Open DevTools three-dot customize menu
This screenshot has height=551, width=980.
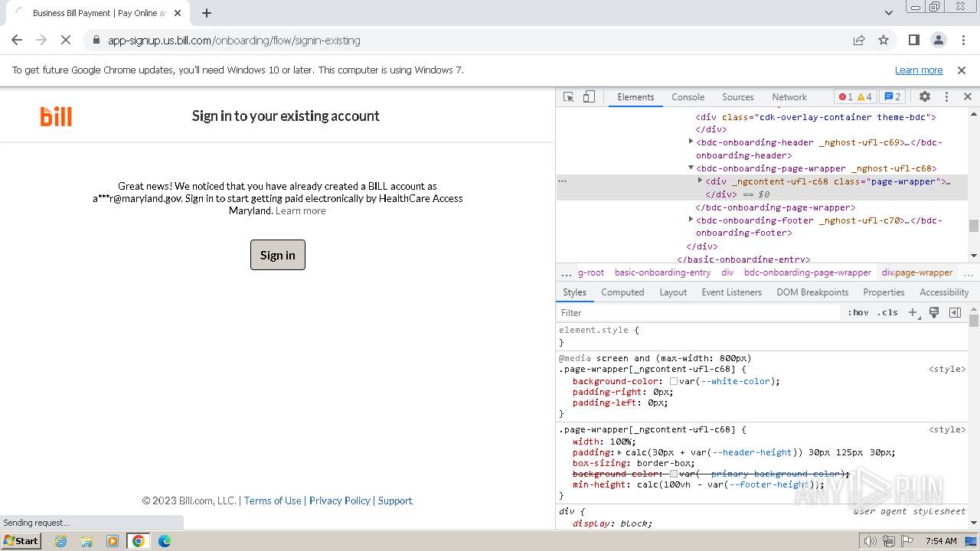(946, 97)
